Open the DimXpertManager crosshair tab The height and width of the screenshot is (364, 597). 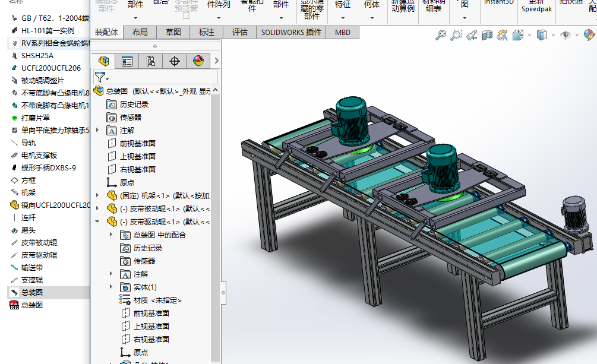coord(175,61)
